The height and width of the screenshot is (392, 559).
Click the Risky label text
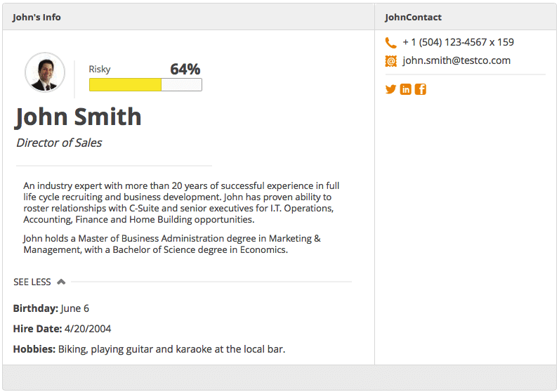(x=100, y=70)
